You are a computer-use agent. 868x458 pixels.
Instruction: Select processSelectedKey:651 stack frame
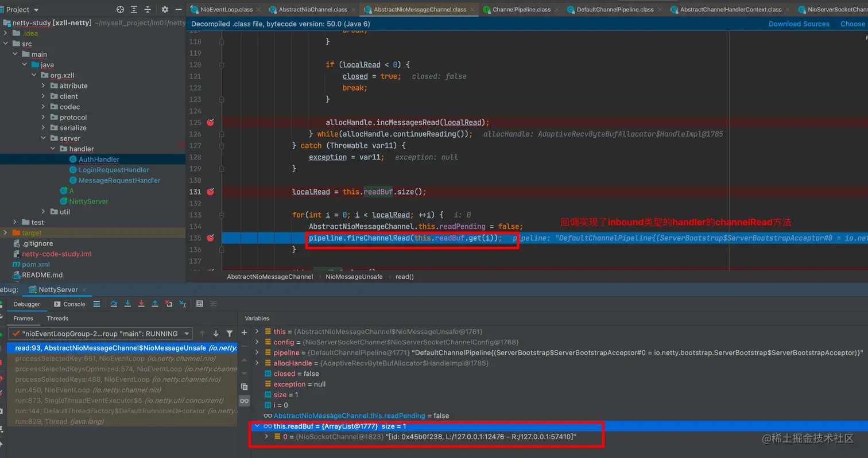point(122,359)
